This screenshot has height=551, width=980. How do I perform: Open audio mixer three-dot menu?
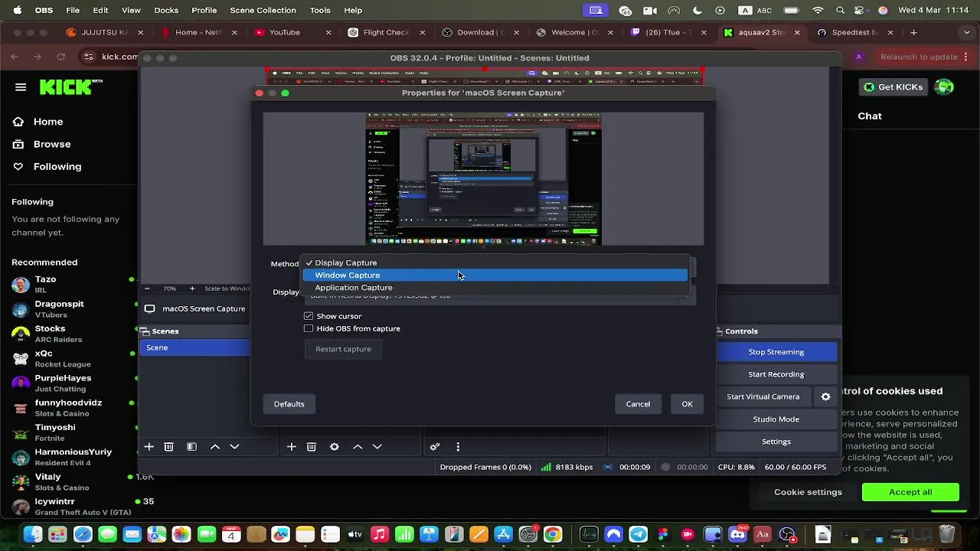458,447
